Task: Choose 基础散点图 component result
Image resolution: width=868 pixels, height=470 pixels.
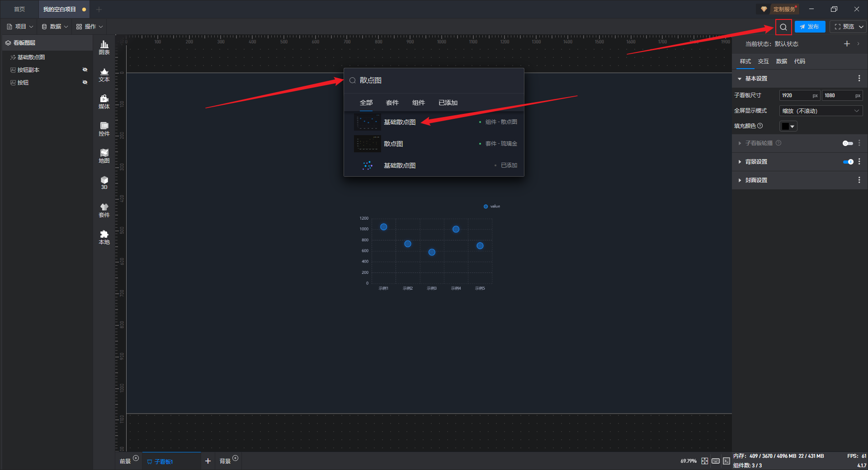Action: click(x=434, y=122)
